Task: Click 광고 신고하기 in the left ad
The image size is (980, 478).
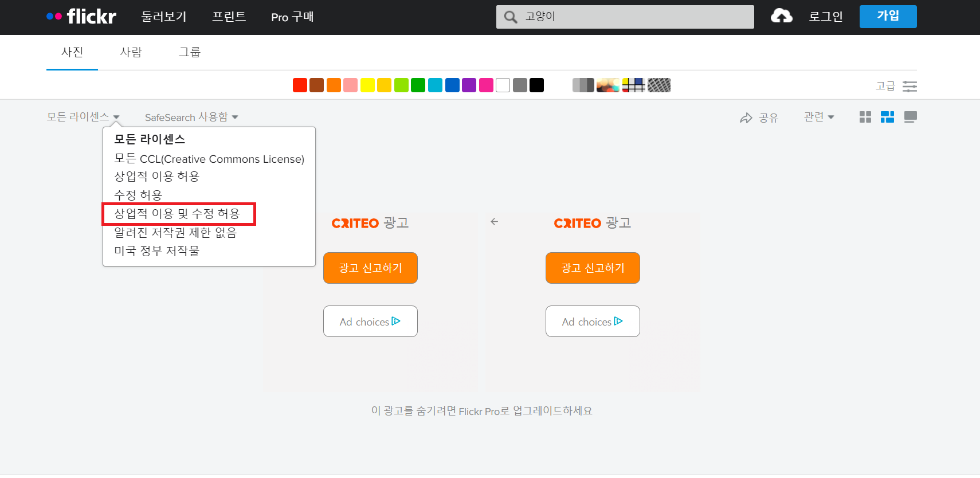Action: point(370,268)
